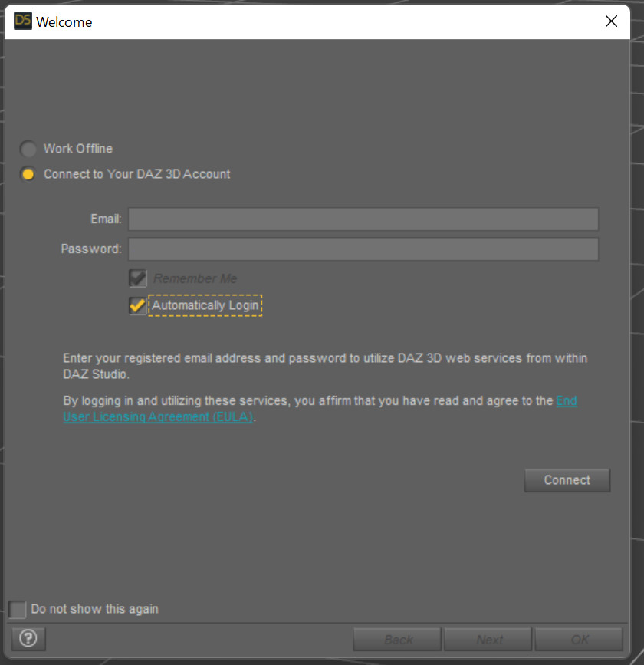644x665 pixels.
Task: Select Connect to Your DAZ 3D Account
Action: click(28, 174)
